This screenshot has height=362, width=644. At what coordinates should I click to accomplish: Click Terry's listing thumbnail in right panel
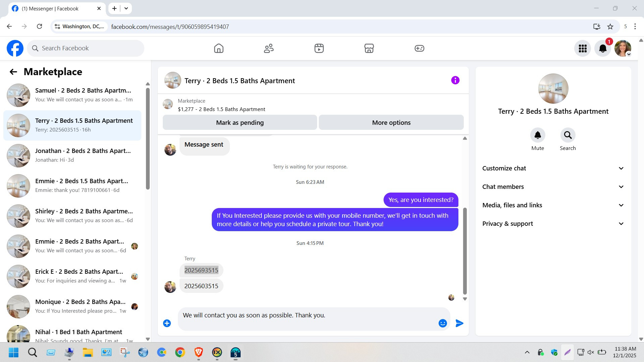pos(553,89)
